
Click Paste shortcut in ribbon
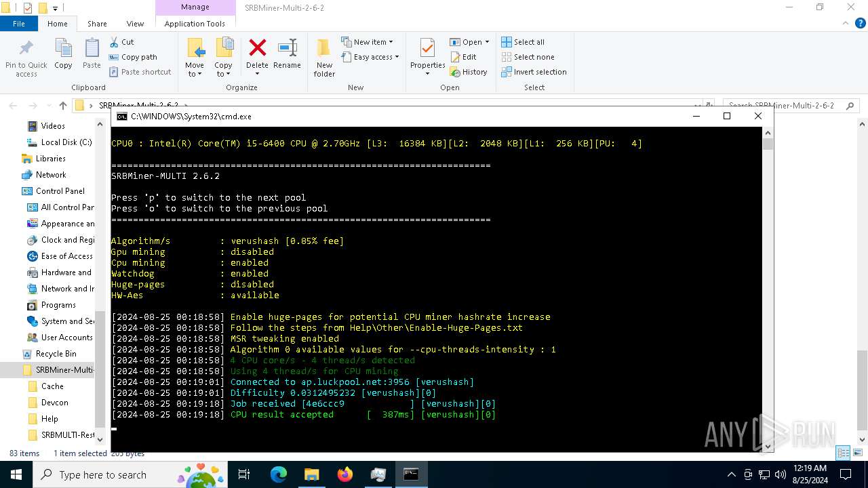click(x=140, y=72)
